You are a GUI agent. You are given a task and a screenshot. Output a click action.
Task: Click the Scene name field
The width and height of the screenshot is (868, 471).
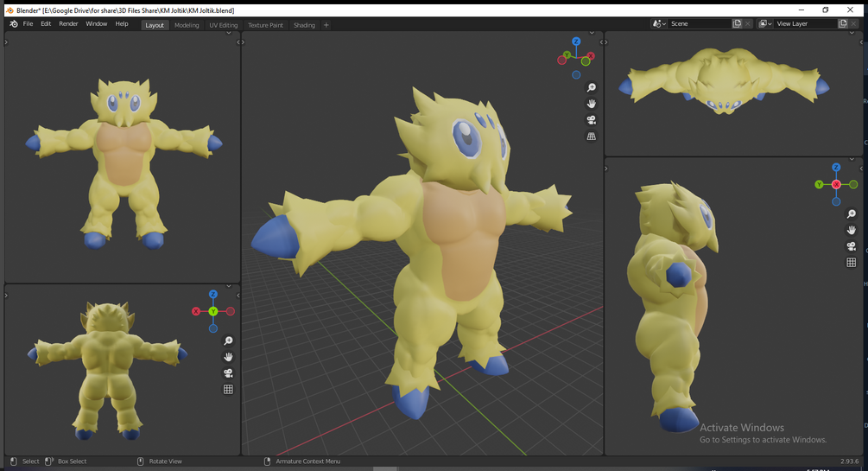pos(700,24)
